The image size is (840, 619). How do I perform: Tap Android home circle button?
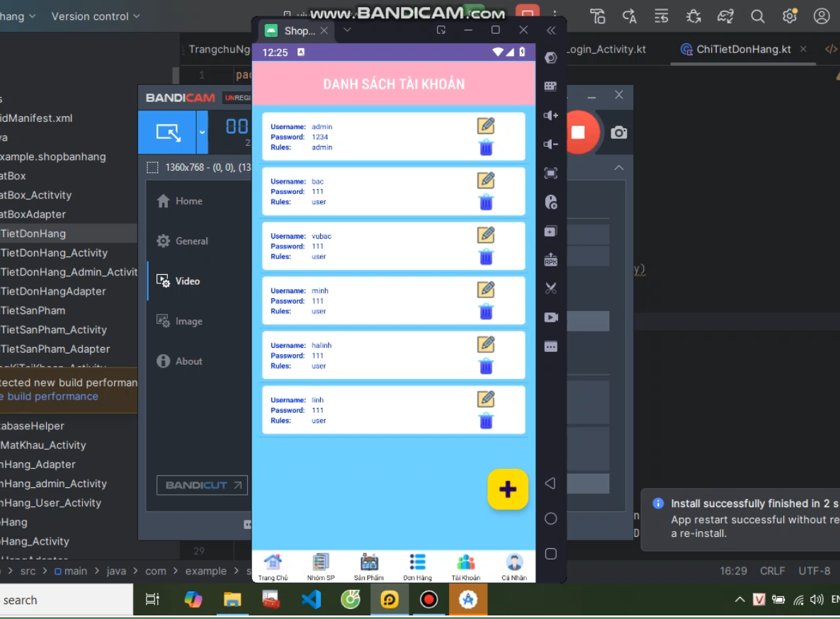coord(551,518)
